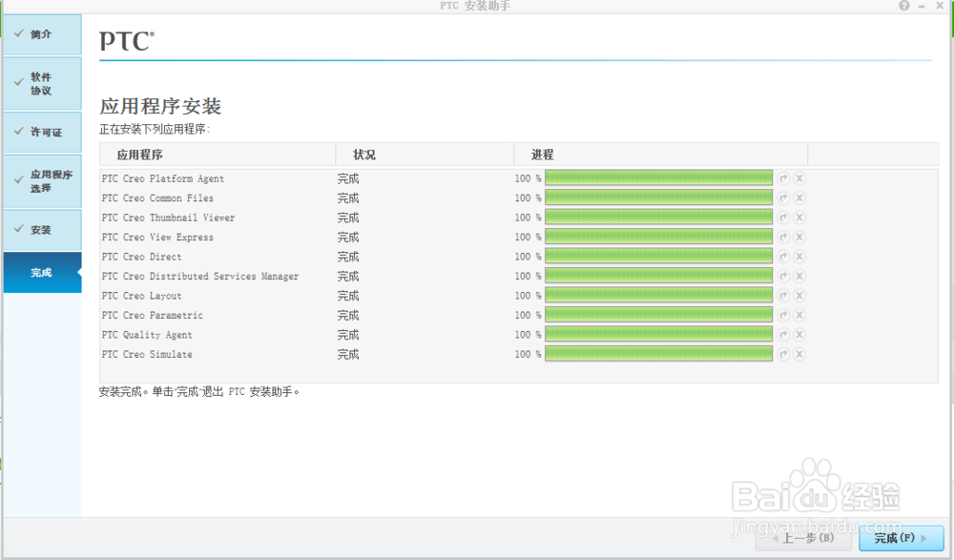954x560 pixels.
Task: Click cancel icon for PTC Creo Simulate
Action: [799, 354]
